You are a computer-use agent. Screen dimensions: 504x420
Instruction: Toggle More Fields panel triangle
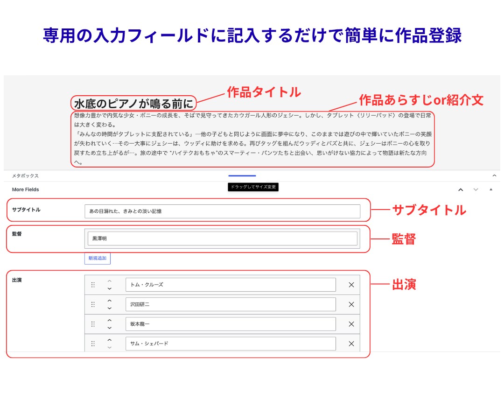491,189
